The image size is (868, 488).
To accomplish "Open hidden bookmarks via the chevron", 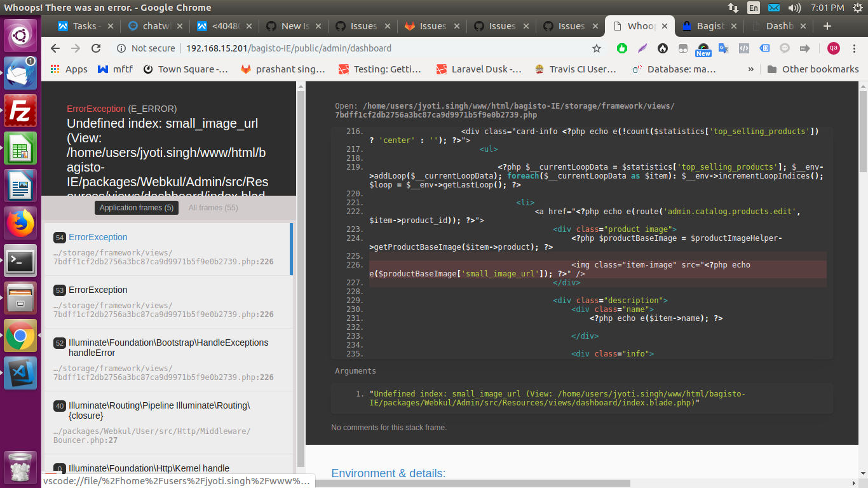I will (x=751, y=69).
